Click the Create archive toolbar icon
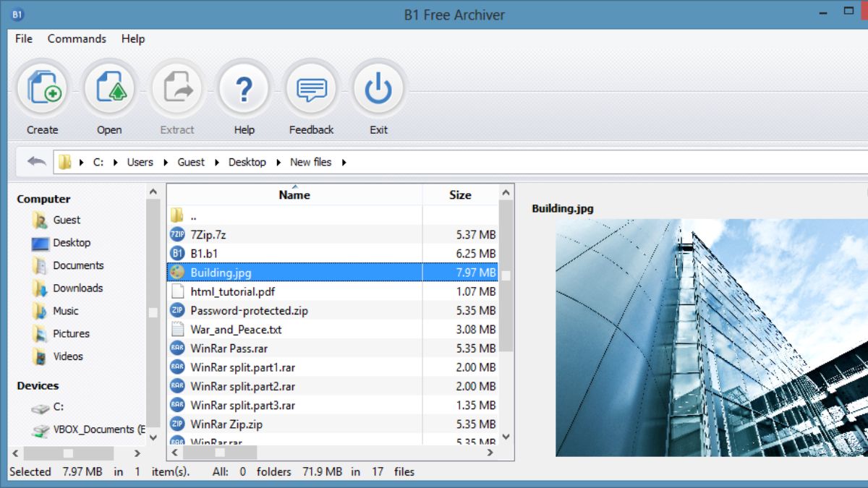Screen dimensions: 868x488 coord(43,90)
